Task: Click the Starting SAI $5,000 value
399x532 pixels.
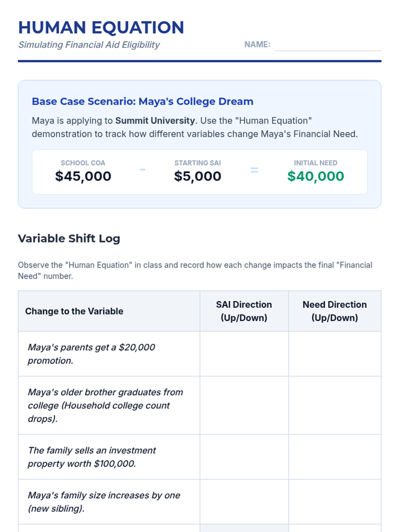Action: point(198,176)
